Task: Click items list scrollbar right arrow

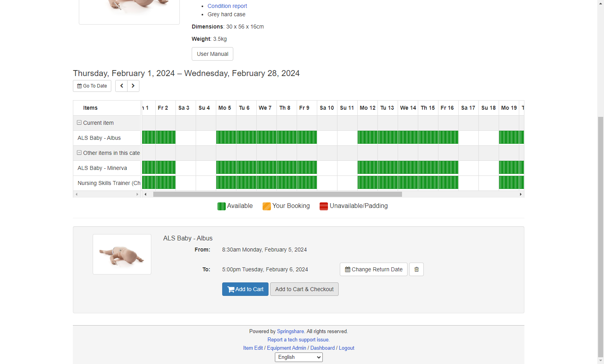Action: click(137, 194)
